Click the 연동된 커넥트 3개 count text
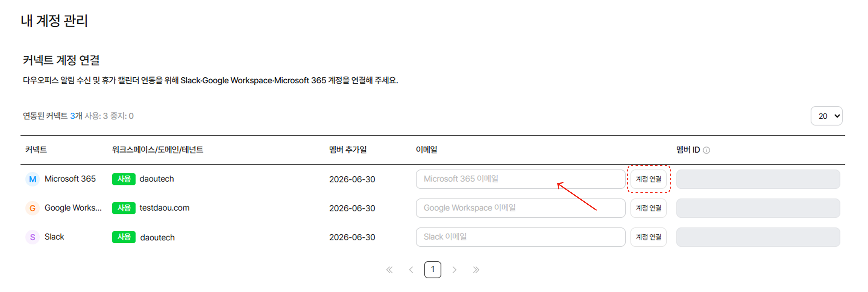The height and width of the screenshot is (292, 868). click(53, 116)
